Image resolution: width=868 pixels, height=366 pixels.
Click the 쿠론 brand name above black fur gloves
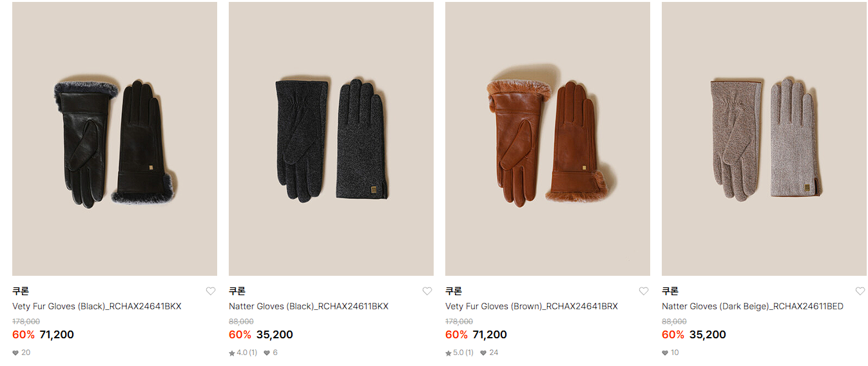21,291
